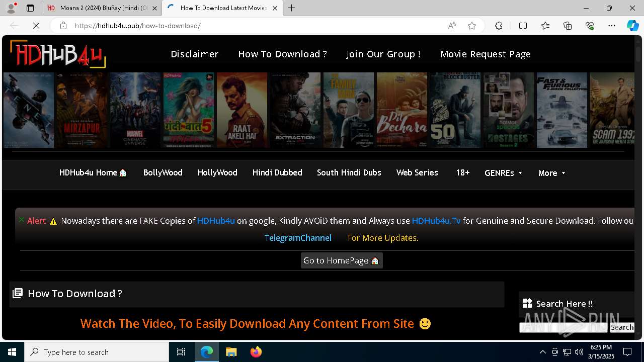Viewport: 644px width, 362px height.
Task: Open TelegramChannel link
Action: tap(298, 238)
